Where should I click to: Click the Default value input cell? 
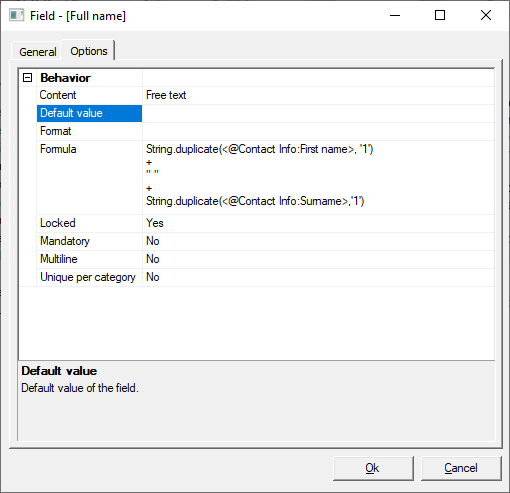click(318, 113)
